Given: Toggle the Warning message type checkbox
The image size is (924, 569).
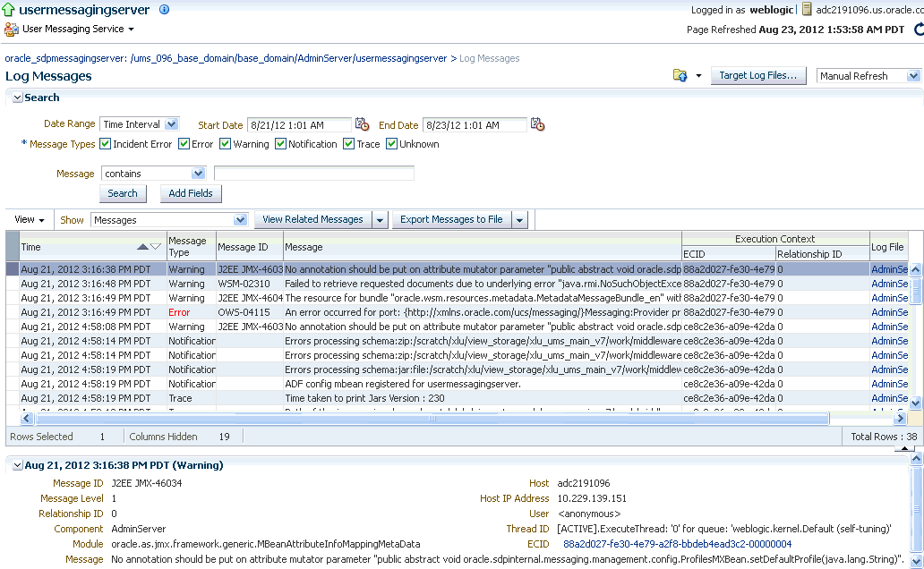Looking at the screenshot, I should pos(225,144).
